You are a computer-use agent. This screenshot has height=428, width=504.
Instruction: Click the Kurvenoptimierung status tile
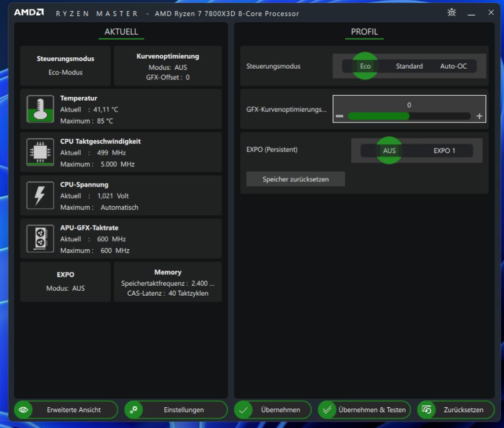[x=168, y=66]
